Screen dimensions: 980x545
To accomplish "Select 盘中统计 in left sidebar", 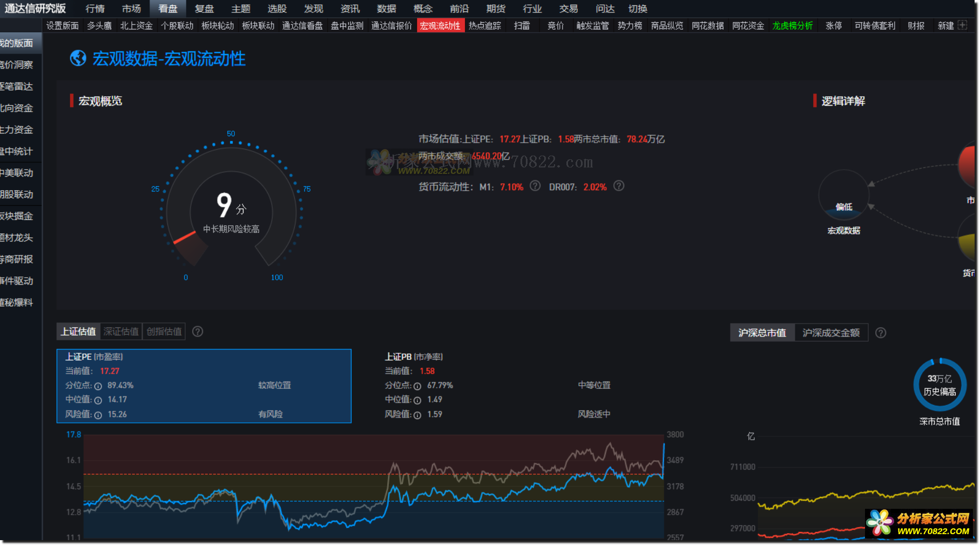I will pos(21,151).
